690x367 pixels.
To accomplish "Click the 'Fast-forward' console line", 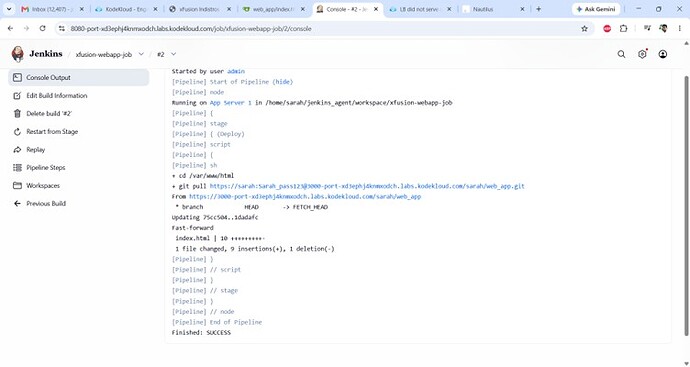I will tap(192, 228).
